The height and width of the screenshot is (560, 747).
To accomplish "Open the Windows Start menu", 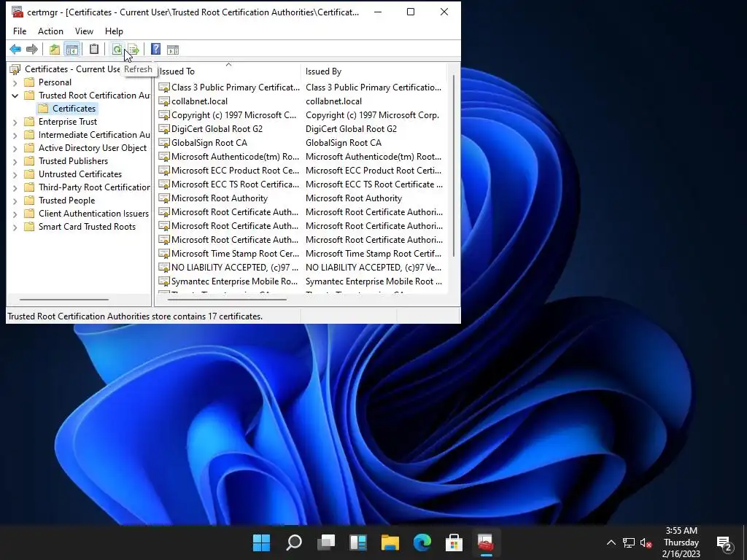I will point(261,542).
